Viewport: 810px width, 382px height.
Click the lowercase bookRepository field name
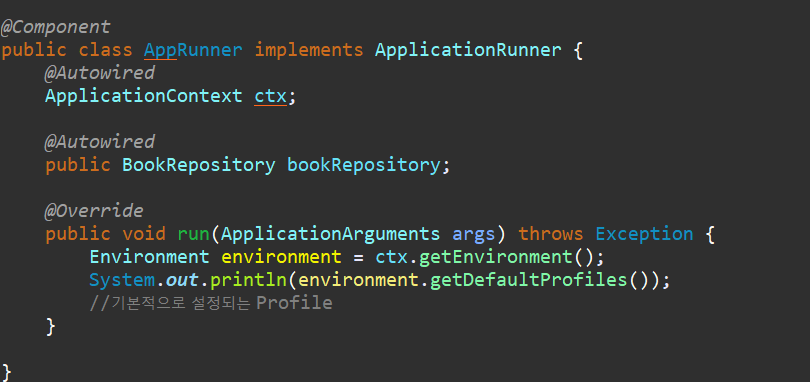pos(363,165)
